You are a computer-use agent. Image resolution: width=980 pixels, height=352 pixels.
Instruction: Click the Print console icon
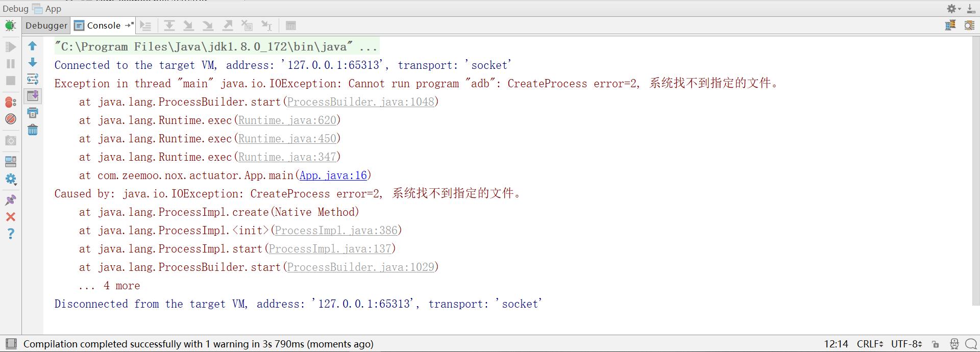click(x=33, y=113)
